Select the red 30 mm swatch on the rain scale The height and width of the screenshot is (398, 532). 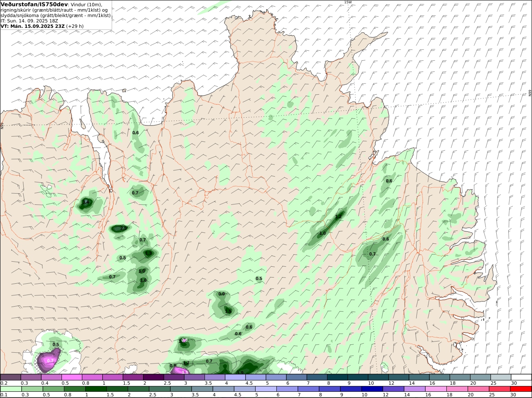(x=522, y=389)
